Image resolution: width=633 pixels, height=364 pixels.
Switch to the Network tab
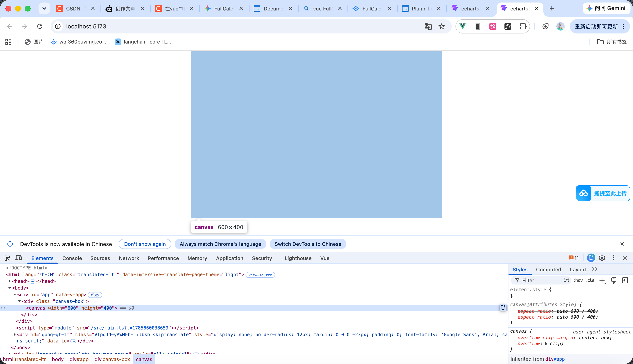pos(129,258)
